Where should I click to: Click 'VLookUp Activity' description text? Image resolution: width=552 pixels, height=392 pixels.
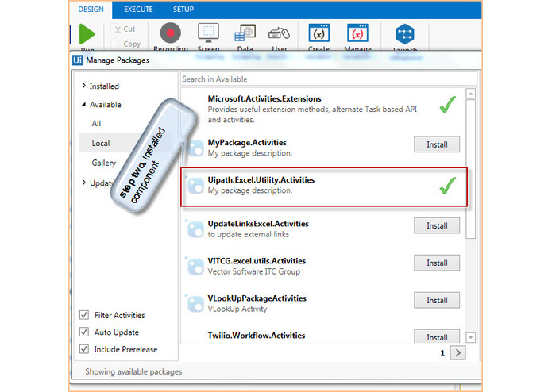click(x=237, y=309)
